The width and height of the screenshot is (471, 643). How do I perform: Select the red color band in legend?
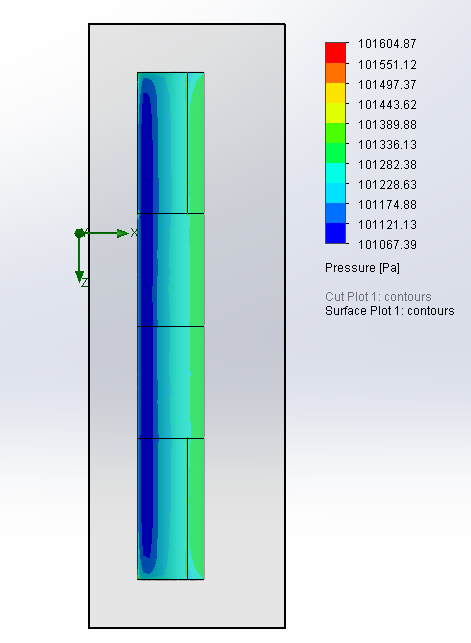335,52
